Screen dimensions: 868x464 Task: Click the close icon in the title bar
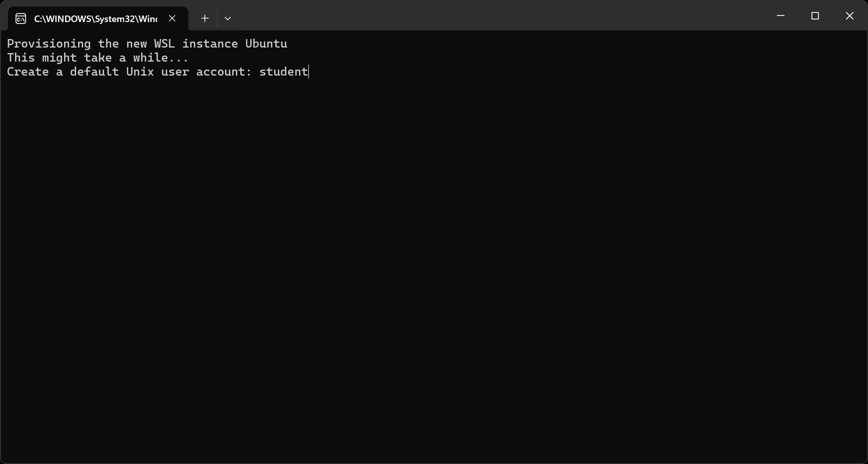pyautogui.click(x=849, y=16)
